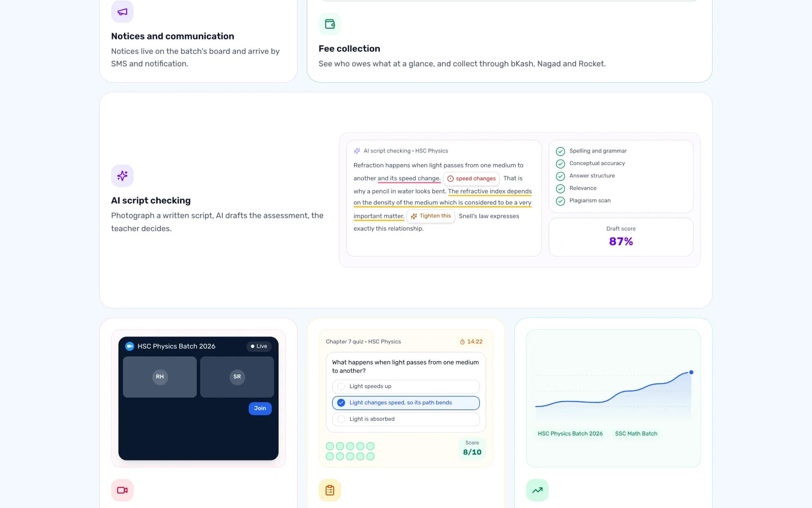The height and width of the screenshot is (508, 812).
Task: Click the green trending-up chart icon
Action: click(x=537, y=490)
